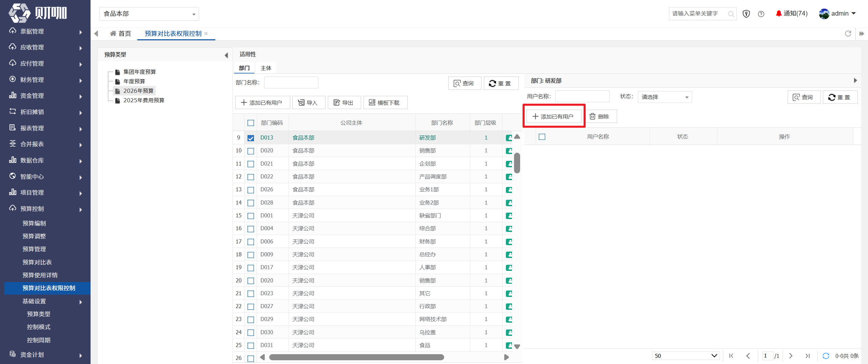The image size is (868, 364).
Task: Select 2025年费用预算 in the tree
Action: click(x=144, y=101)
